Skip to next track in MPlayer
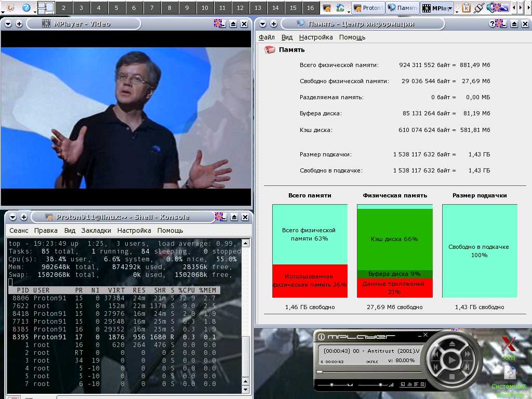 (467, 366)
